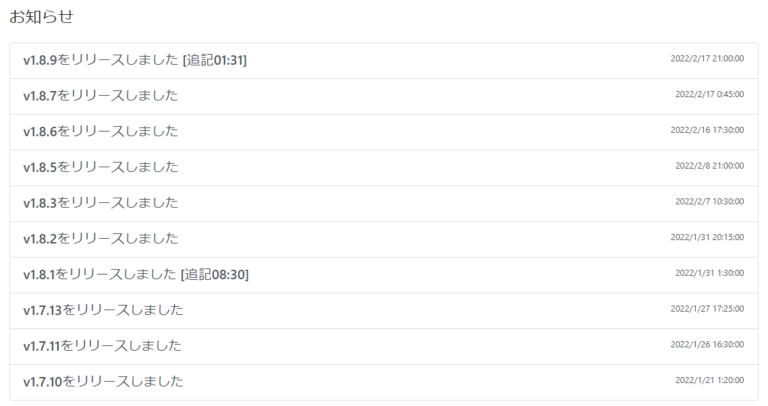Select the 2022/2/7 10:30:00 date label
Screen dimensions: 768x406
[x=709, y=201]
